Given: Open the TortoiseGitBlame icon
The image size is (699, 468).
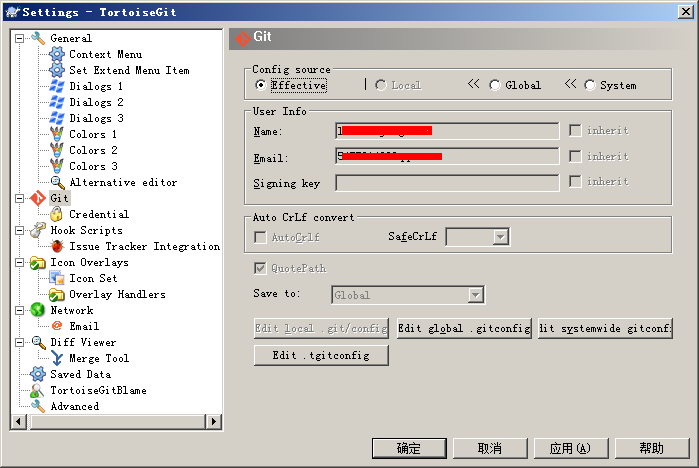Looking at the screenshot, I should click(38, 390).
